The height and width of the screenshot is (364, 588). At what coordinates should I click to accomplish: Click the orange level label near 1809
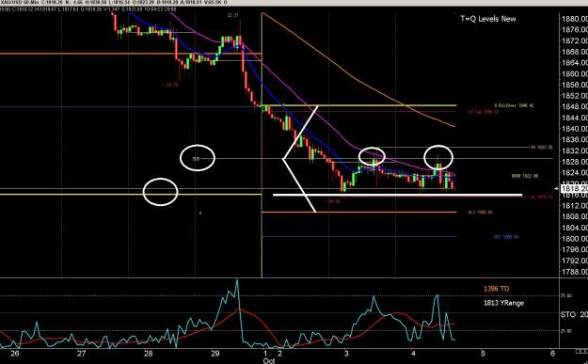click(x=480, y=213)
